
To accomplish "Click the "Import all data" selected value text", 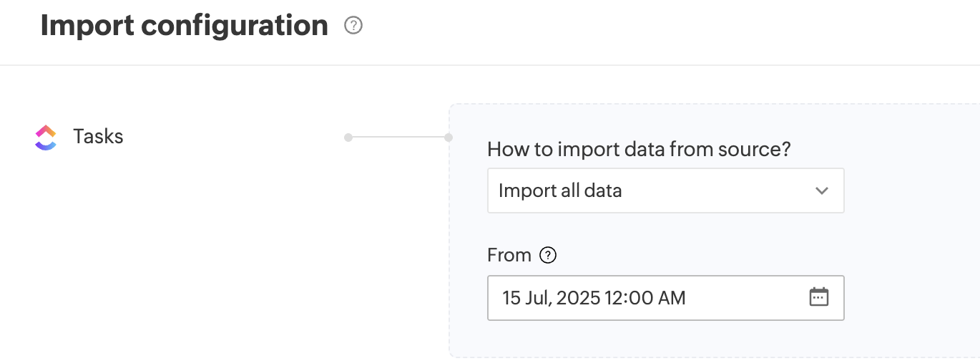I will (560, 191).
